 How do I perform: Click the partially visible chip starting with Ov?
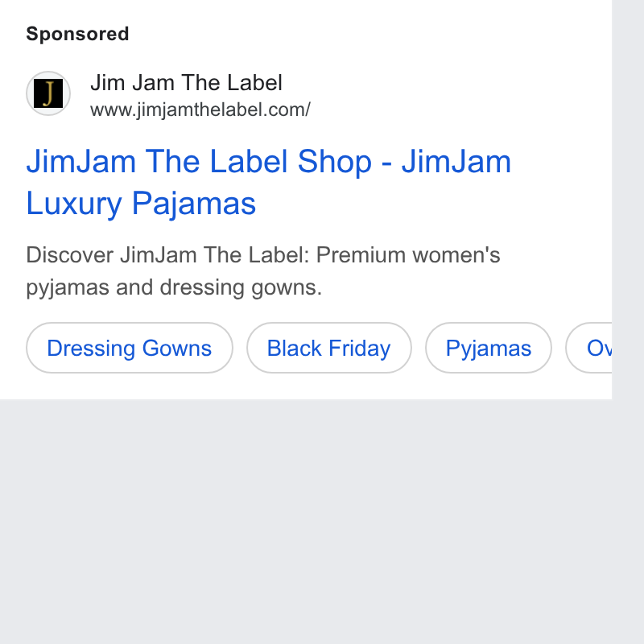point(588,348)
